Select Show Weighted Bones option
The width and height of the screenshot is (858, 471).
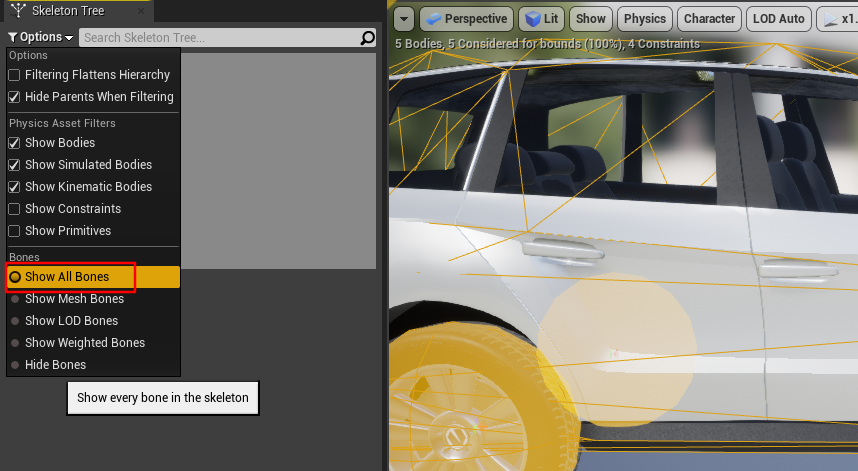click(94, 342)
